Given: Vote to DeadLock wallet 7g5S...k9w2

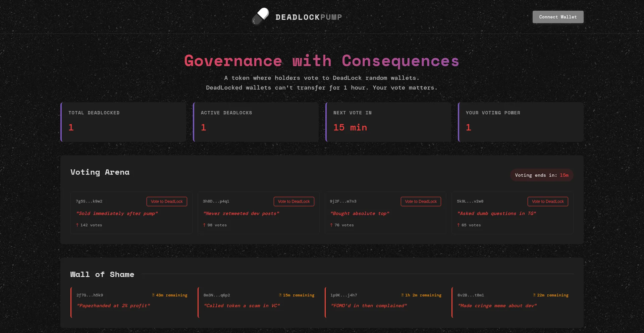Looking at the screenshot, I should point(167,202).
